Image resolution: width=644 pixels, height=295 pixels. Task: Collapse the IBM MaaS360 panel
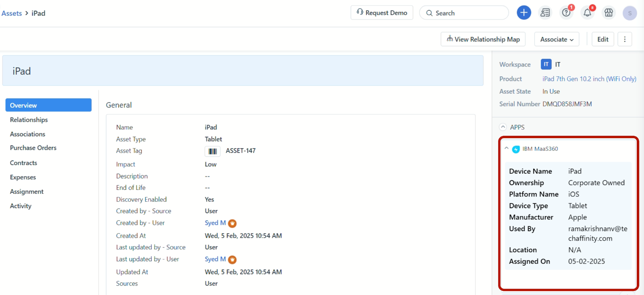click(x=506, y=148)
